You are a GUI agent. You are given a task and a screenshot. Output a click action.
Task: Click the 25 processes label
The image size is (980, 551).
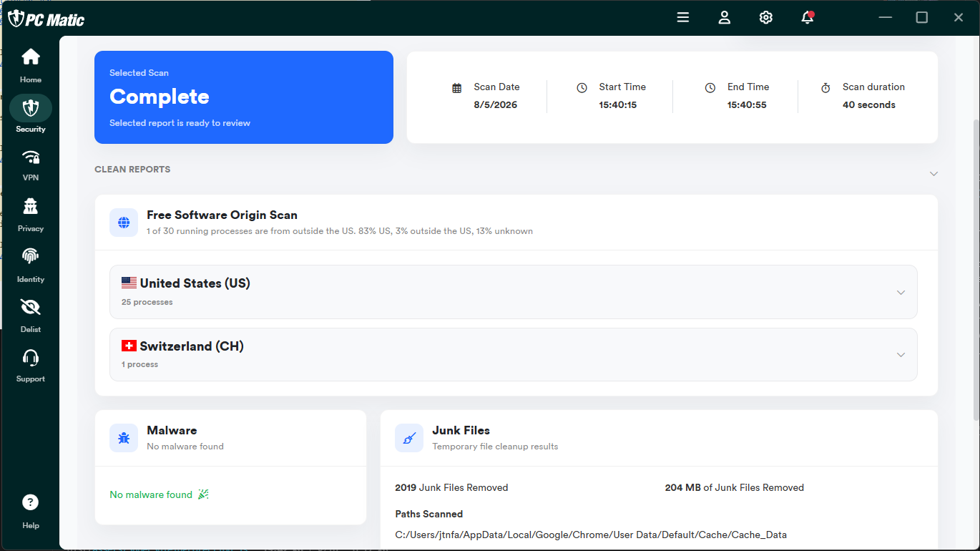tap(147, 302)
